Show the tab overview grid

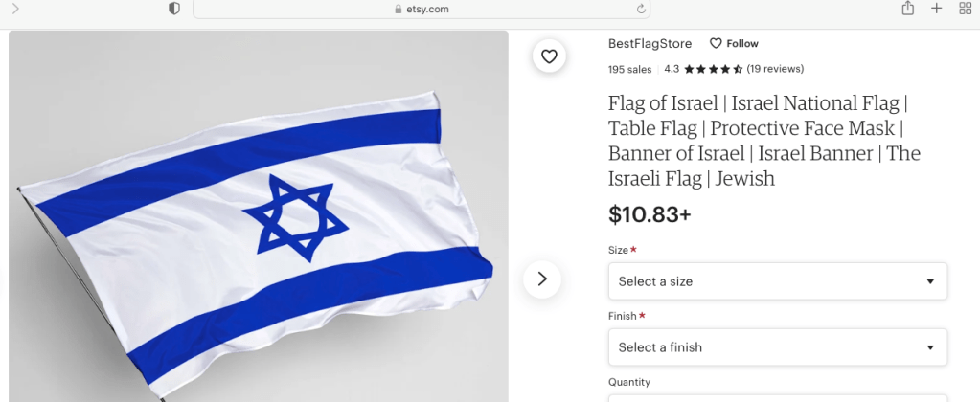pyautogui.click(x=965, y=9)
